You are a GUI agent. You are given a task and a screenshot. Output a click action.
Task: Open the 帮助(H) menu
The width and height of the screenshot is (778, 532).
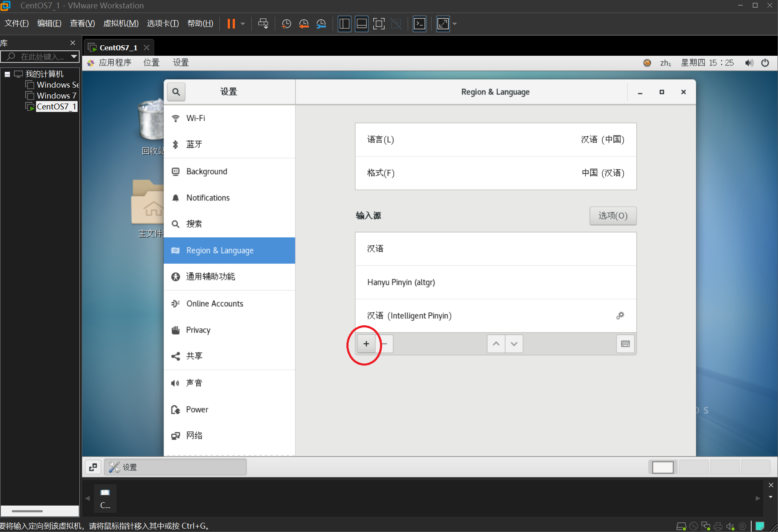pos(200,23)
